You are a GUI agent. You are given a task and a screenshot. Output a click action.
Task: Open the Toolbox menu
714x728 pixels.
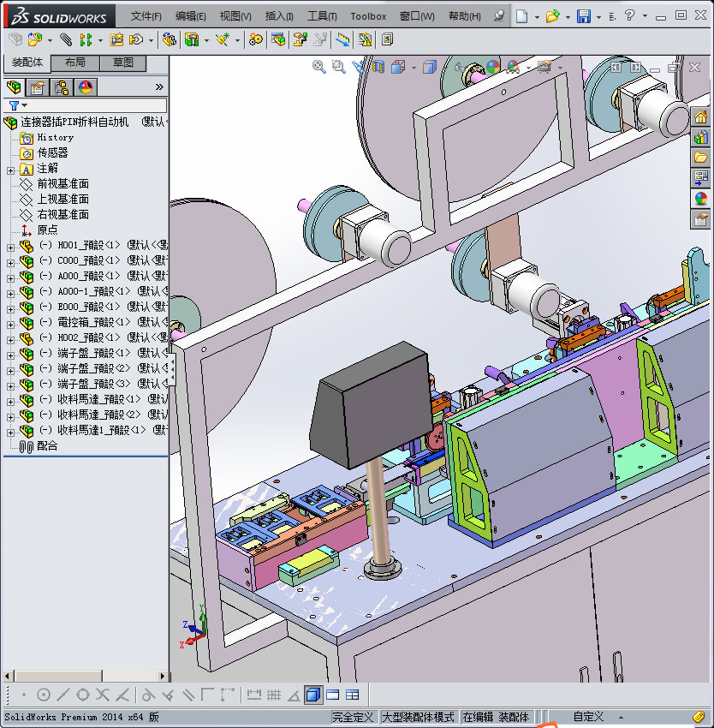pos(368,16)
